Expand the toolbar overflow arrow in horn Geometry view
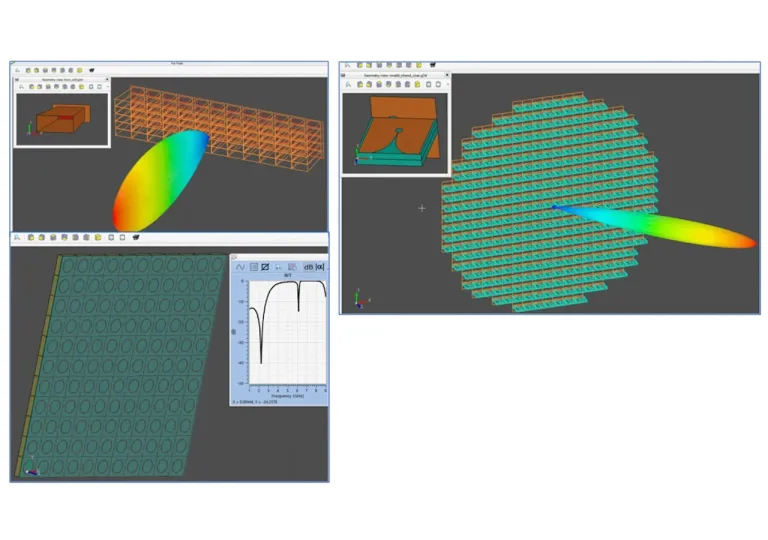The height and width of the screenshot is (540, 768). (108, 87)
